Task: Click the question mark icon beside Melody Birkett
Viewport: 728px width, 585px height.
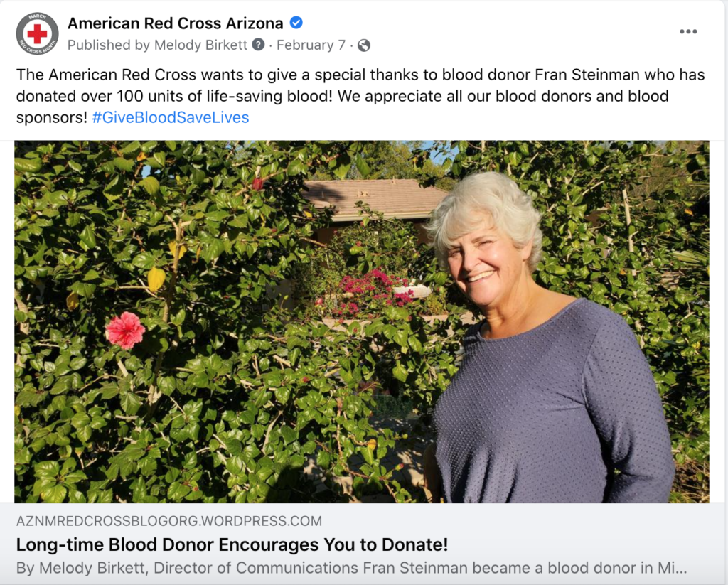Action: pyautogui.click(x=258, y=45)
